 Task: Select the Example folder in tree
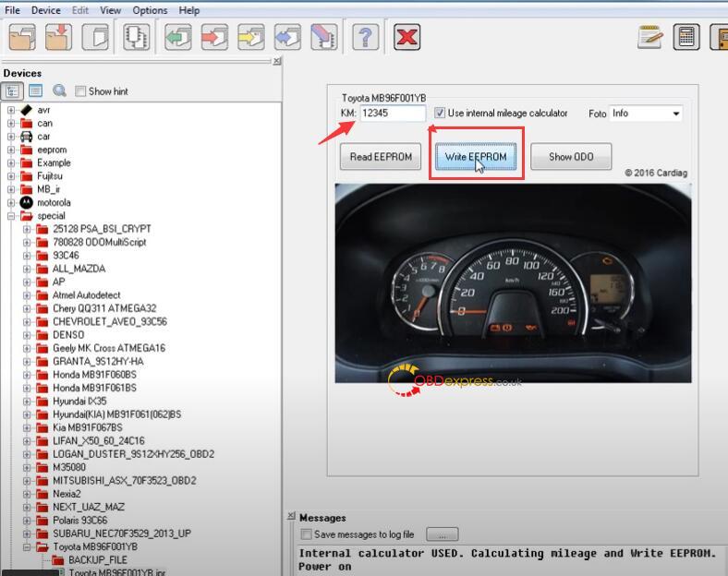(x=54, y=162)
